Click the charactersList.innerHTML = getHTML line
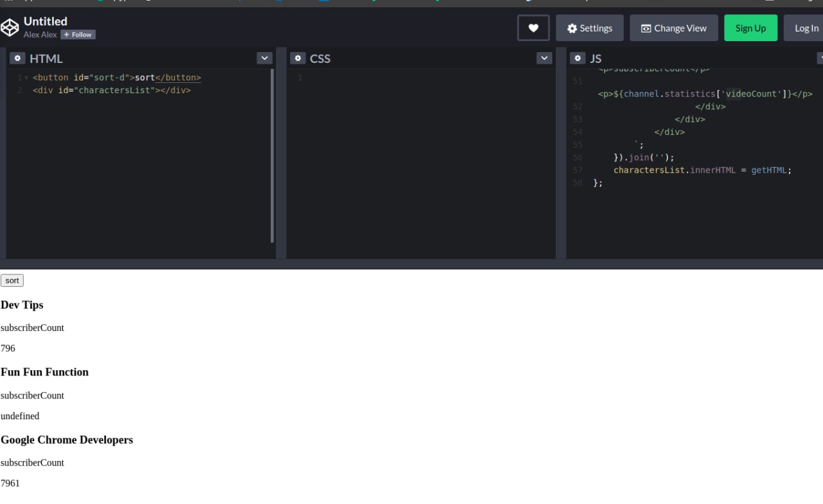This screenshot has width=823, height=504. [x=702, y=170]
